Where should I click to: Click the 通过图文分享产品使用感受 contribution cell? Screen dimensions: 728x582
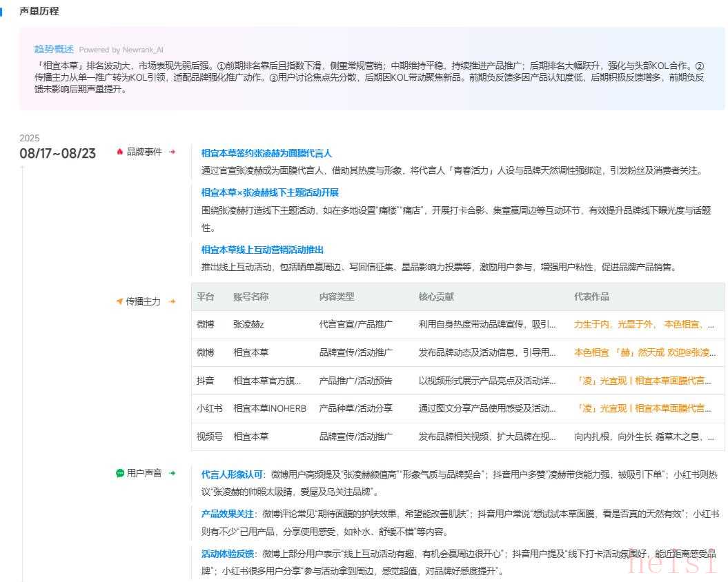[487, 408]
